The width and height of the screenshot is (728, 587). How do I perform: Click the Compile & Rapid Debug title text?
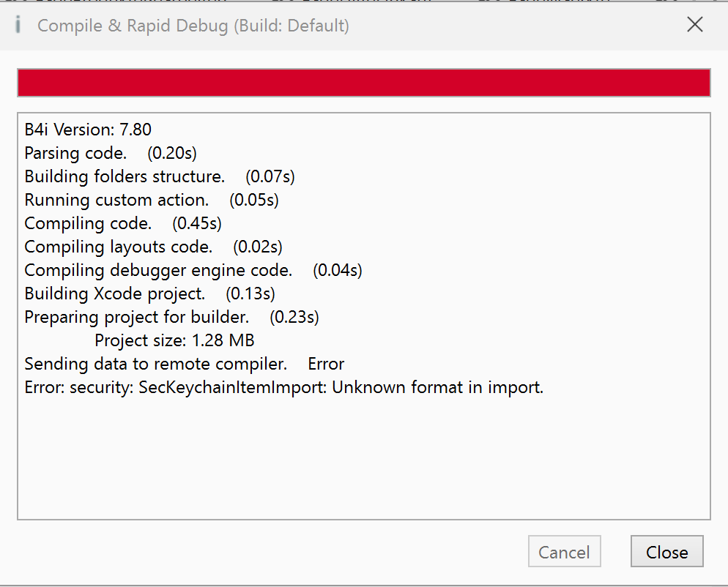[x=193, y=26]
